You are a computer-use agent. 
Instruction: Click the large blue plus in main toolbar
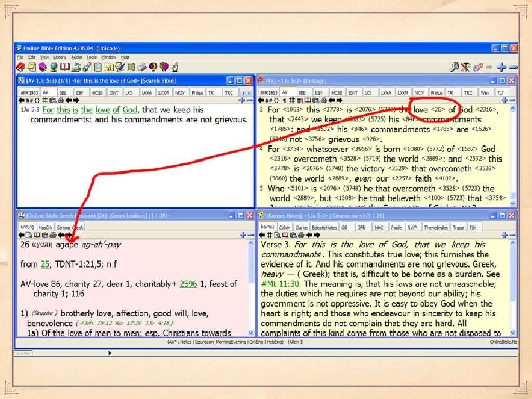(501, 67)
